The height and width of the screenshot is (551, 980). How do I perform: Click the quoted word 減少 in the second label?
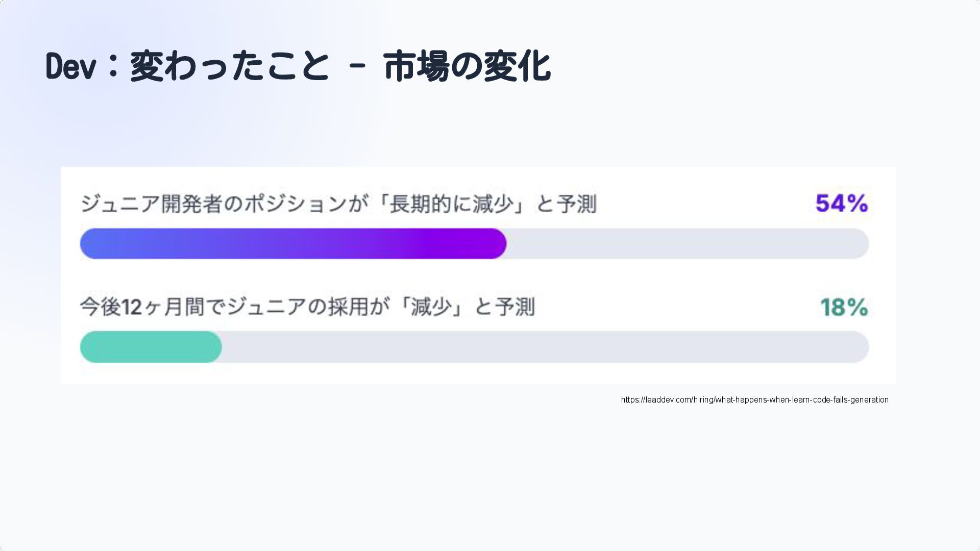(431, 307)
